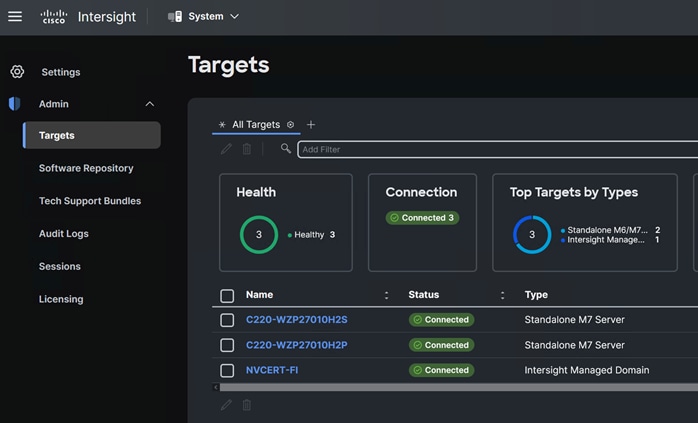Screen dimensions: 698x423
Task: Open the hamburger navigation menu
Action: tap(15, 16)
